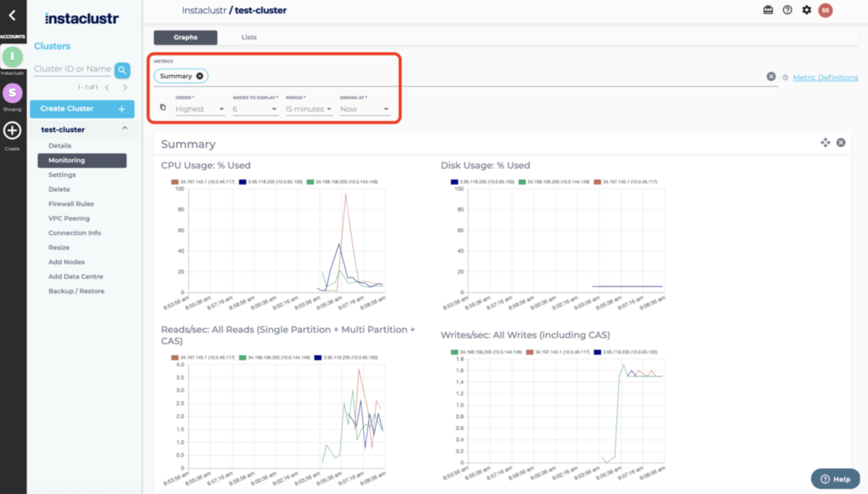The image size is (868, 494).
Task: Click the test-cluster breadcrumb text
Action: point(260,10)
